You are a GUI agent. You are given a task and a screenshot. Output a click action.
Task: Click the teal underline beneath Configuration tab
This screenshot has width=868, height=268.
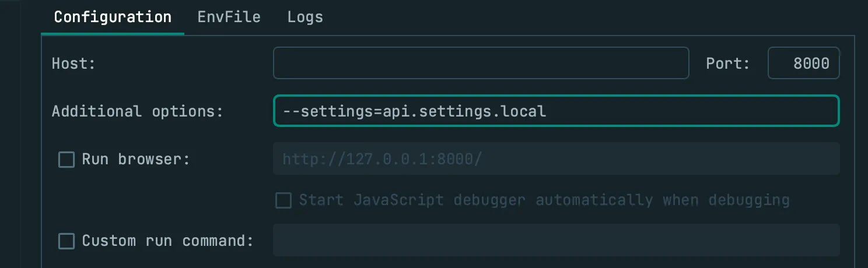(x=113, y=34)
